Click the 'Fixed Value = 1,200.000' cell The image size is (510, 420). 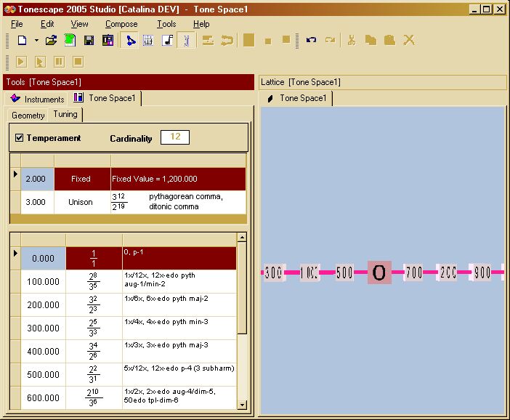[x=178, y=179]
